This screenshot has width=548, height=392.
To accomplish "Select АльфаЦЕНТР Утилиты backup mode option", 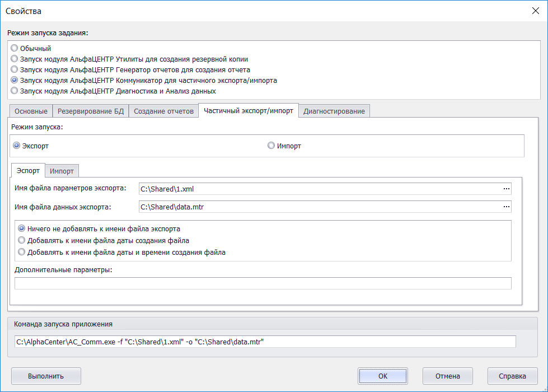I will point(15,59).
